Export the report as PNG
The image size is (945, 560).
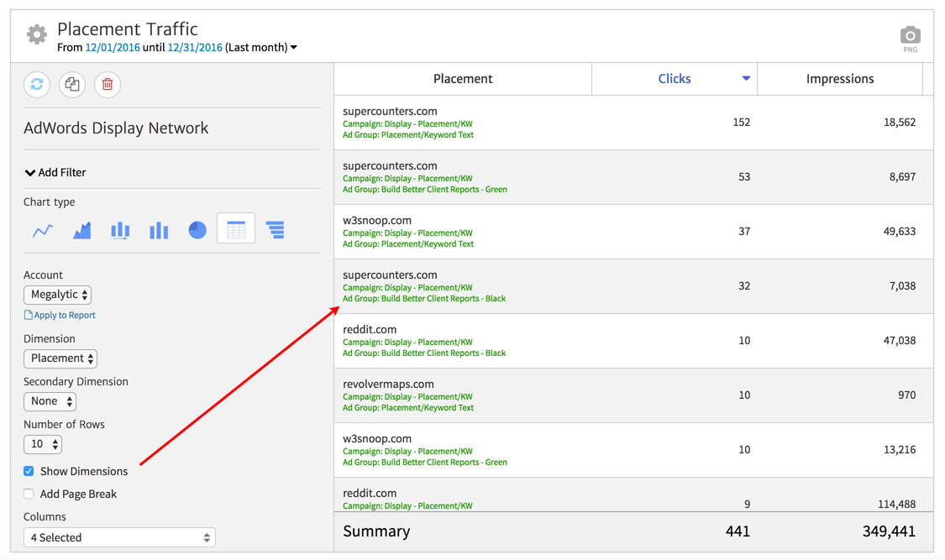click(910, 37)
